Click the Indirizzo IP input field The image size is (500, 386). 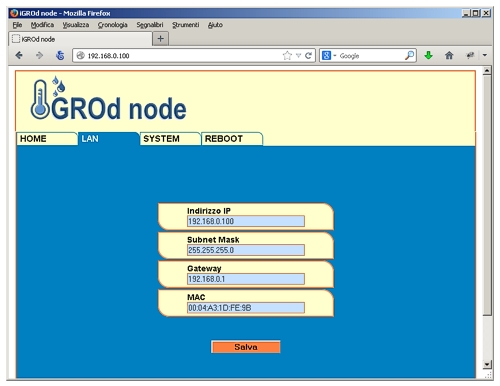coord(246,221)
